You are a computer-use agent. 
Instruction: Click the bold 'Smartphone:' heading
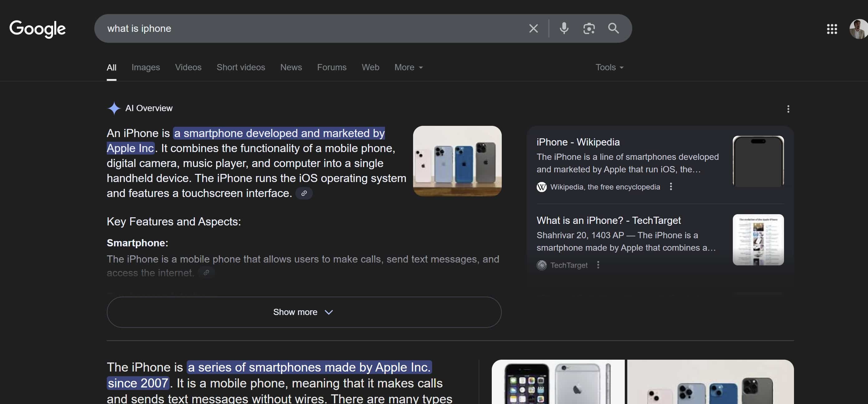(137, 243)
